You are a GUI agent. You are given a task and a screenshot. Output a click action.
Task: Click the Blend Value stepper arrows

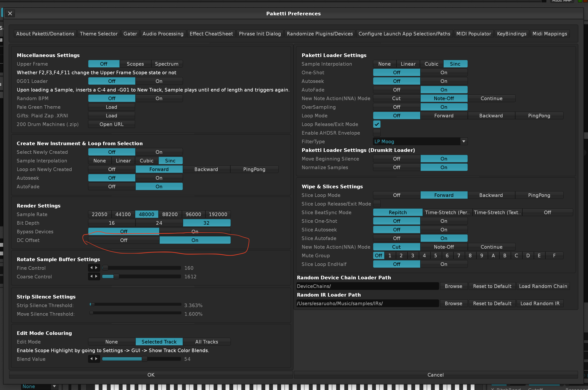click(x=94, y=359)
